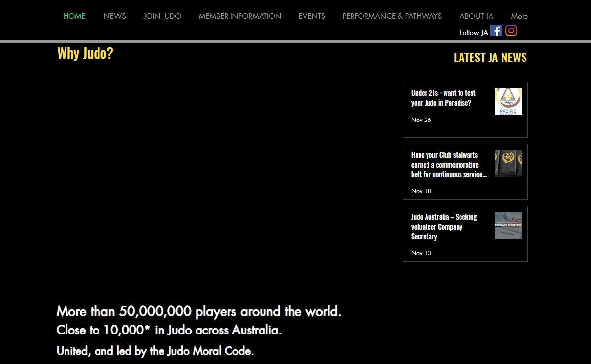
Task: Click the 'LATEST JA NEWS' heading
Action: (x=490, y=58)
